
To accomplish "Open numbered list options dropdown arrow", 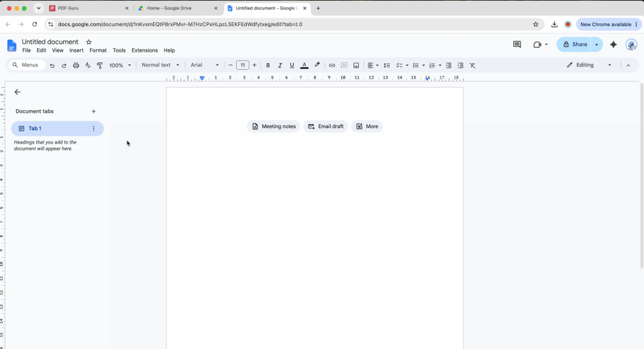I will click(x=440, y=65).
